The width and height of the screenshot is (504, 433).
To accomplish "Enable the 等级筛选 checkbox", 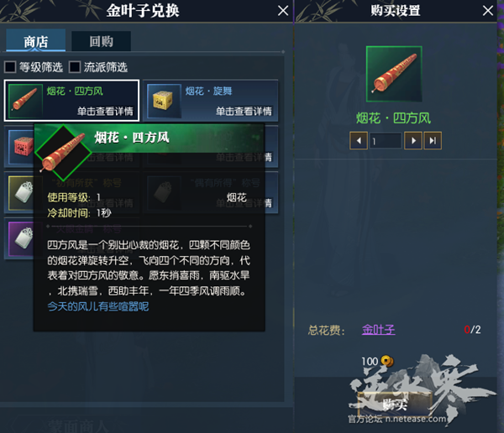I will coord(10,67).
